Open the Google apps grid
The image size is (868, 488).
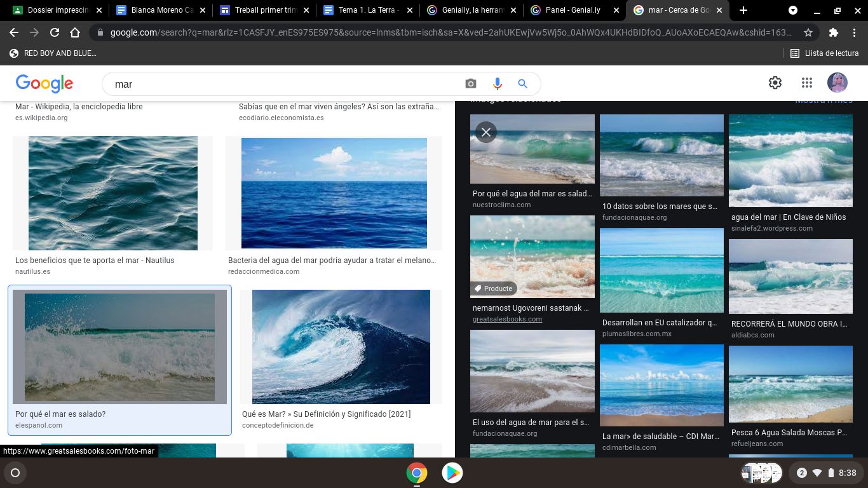point(806,83)
